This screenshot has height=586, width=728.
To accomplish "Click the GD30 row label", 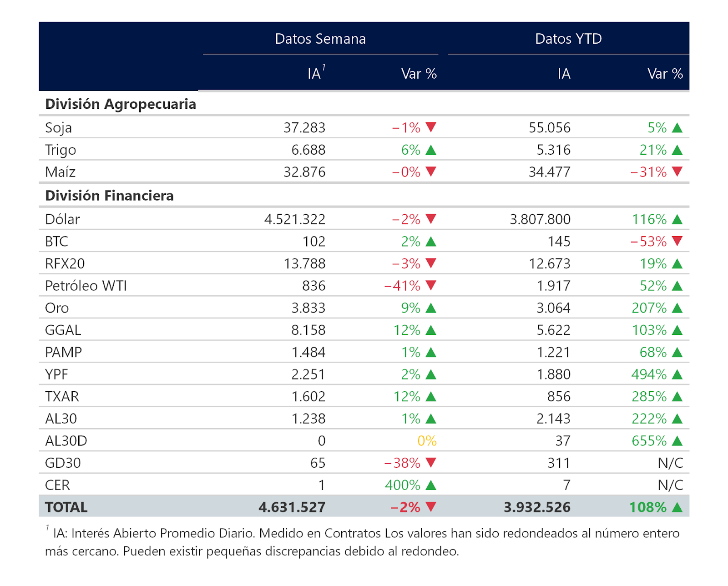I will [x=63, y=463].
